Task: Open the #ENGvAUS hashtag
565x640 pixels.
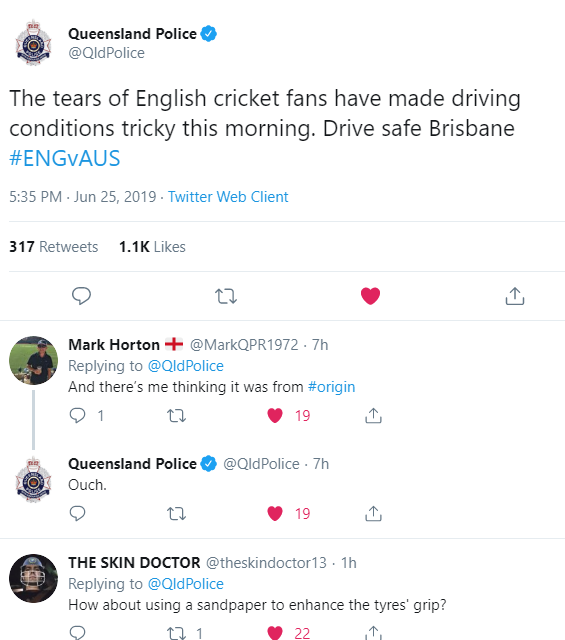Action: click(x=65, y=158)
